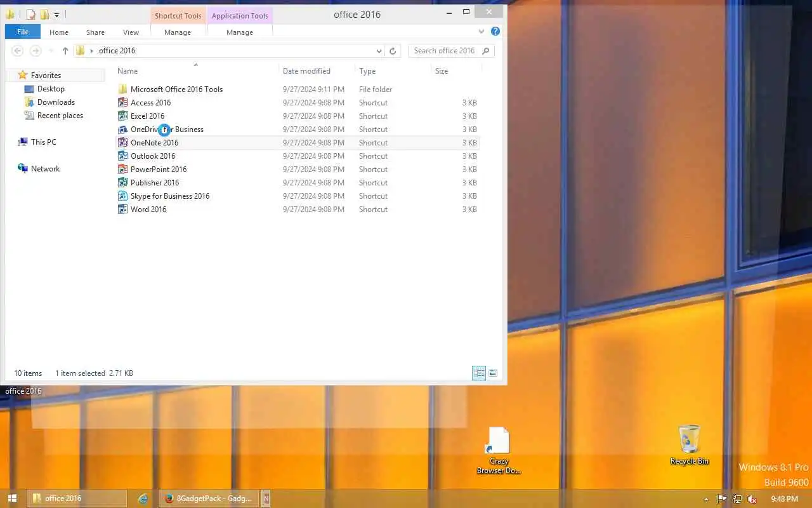Switch to Large icons view layout
Screen dimensions: 812x508
point(493,373)
